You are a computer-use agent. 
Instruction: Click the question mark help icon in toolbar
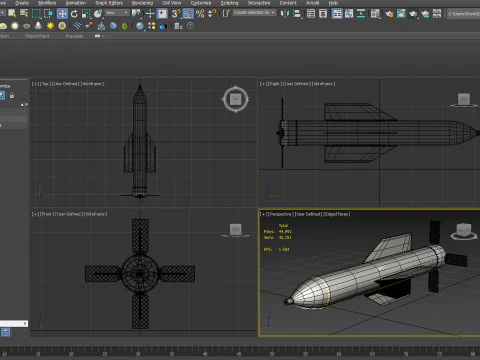(190, 26)
